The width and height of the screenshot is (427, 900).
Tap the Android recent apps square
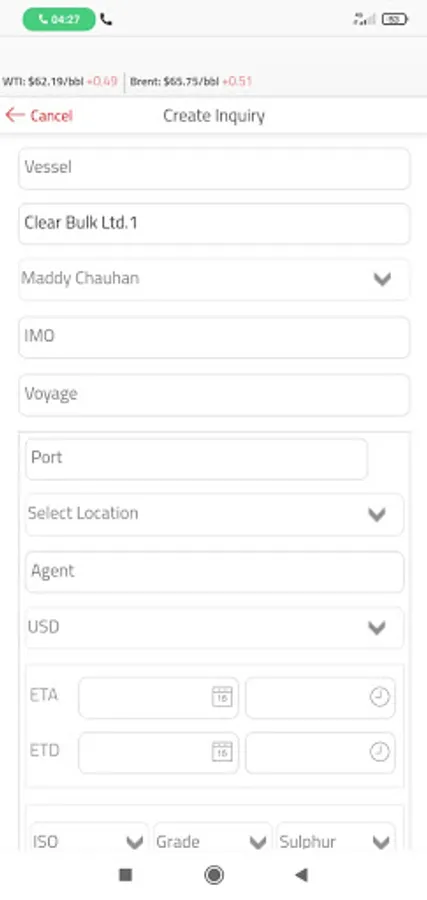125,875
